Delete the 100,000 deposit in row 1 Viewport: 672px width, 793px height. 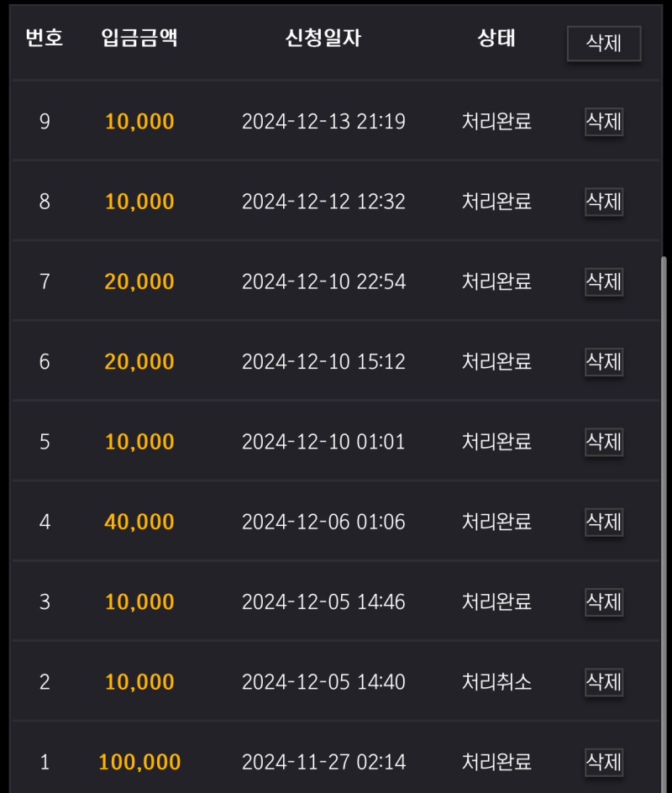point(604,762)
